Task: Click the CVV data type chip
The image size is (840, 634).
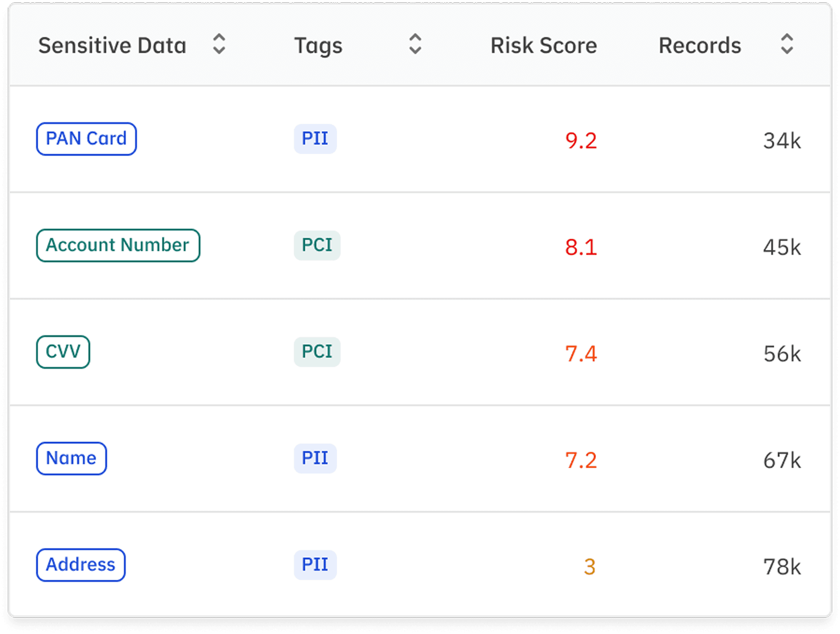Action: 63,352
